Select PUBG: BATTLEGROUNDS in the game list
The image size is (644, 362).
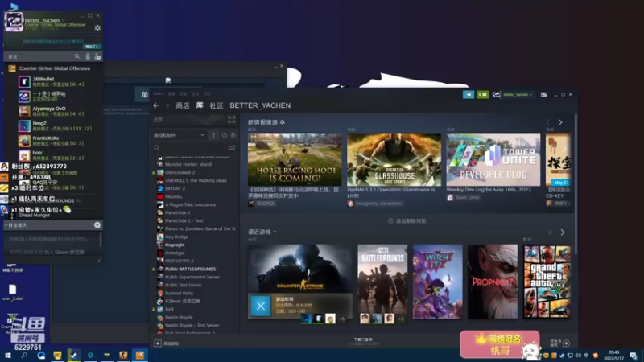tap(190, 269)
